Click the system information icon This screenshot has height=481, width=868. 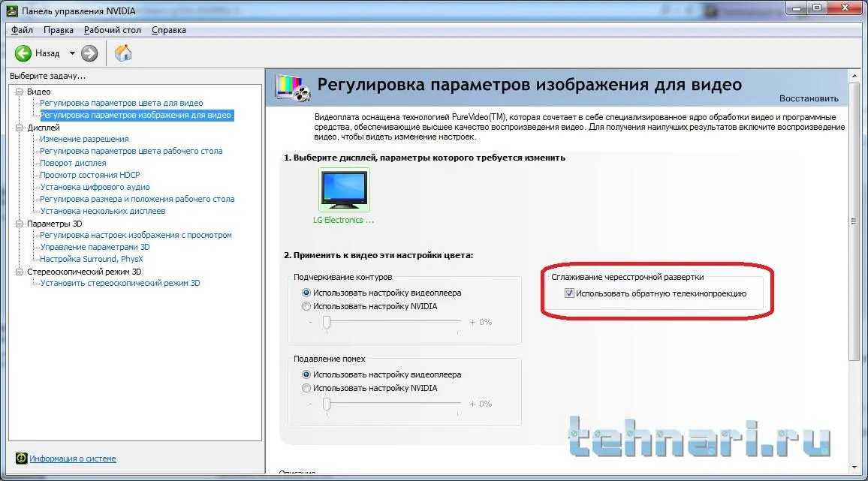click(x=21, y=458)
